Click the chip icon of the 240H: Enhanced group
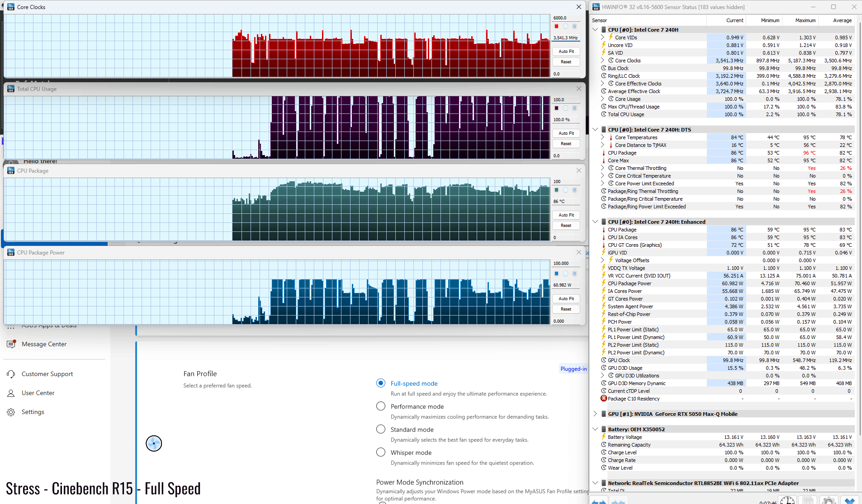The image size is (862, 504). click(604, 222)
